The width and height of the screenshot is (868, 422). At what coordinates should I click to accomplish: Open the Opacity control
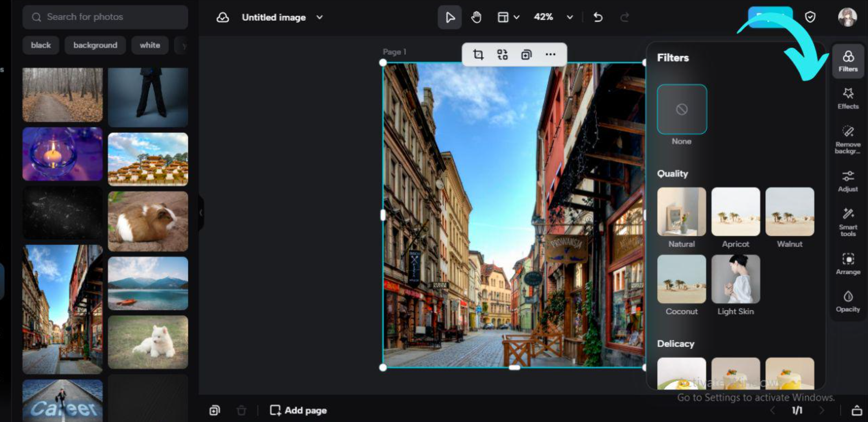pos(848,301)
